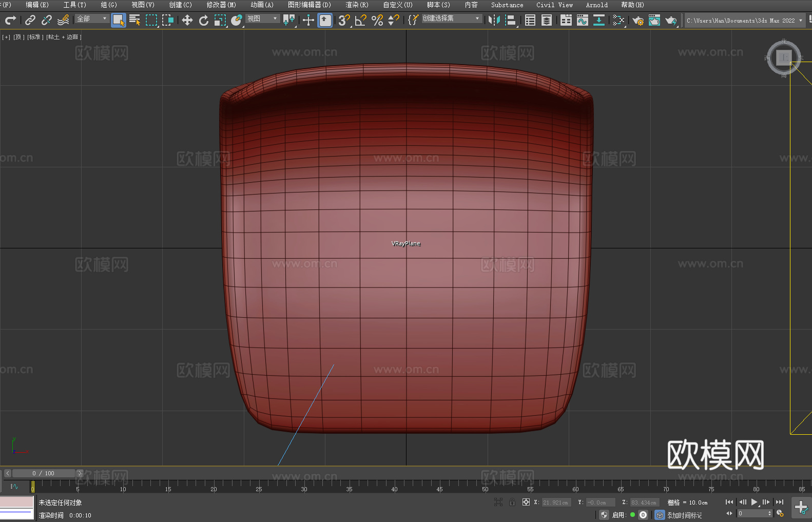The height and width of the screenshot is (522, 812).
Task: Click Go to Start playback button
Action: (x=729, y=502)
